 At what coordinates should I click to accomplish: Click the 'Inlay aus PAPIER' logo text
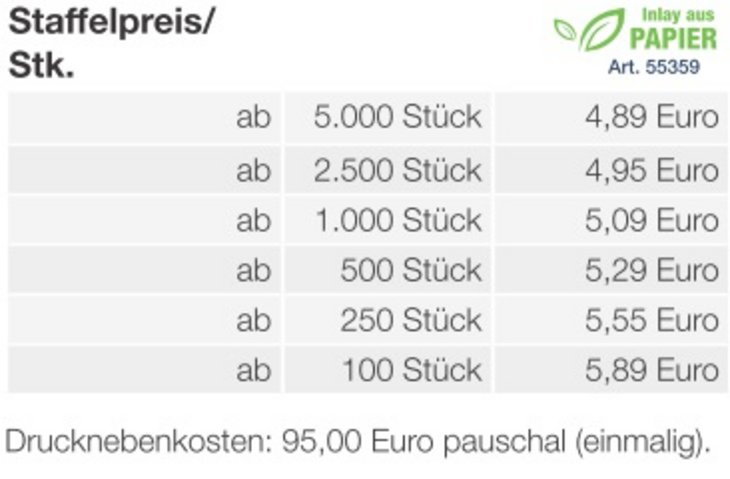pos(673,30)
